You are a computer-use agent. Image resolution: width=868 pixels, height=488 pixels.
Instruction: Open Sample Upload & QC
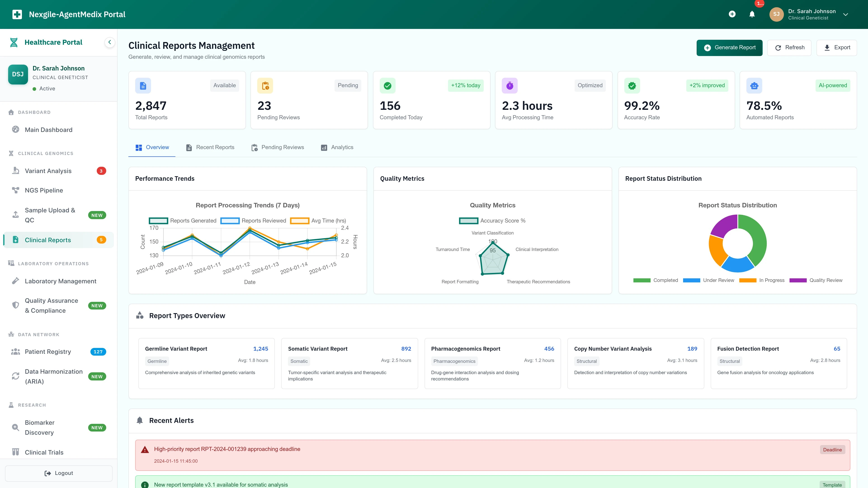[50, 215]
